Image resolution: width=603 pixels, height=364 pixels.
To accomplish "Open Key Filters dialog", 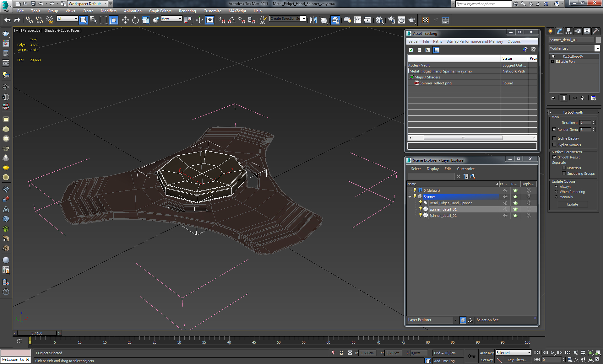I will pos(518,360).
